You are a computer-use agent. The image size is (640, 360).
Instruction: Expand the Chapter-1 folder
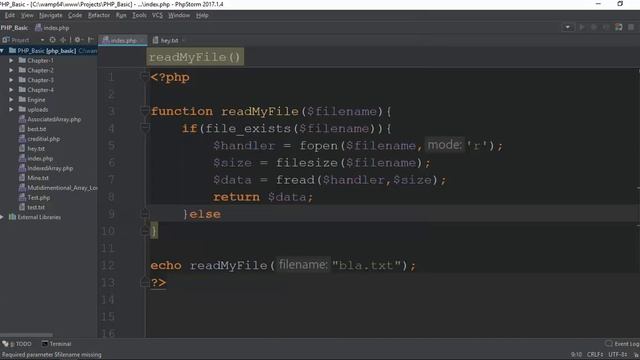(x=11, y=60)
